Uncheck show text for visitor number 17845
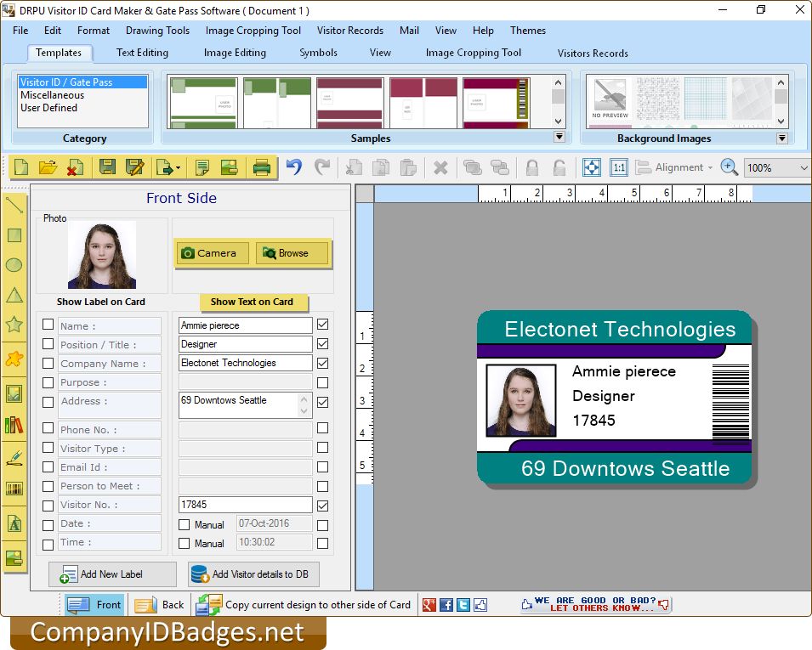 click(322, 506)
